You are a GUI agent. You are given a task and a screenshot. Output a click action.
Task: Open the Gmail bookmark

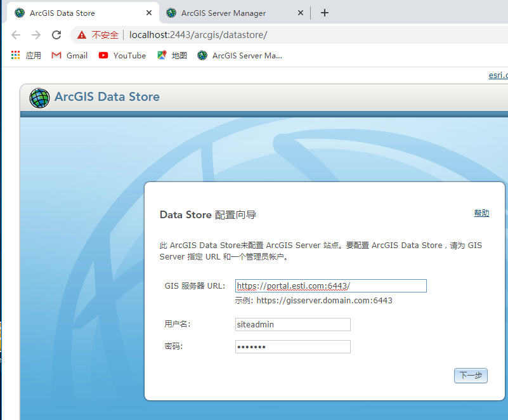[70, 55]
